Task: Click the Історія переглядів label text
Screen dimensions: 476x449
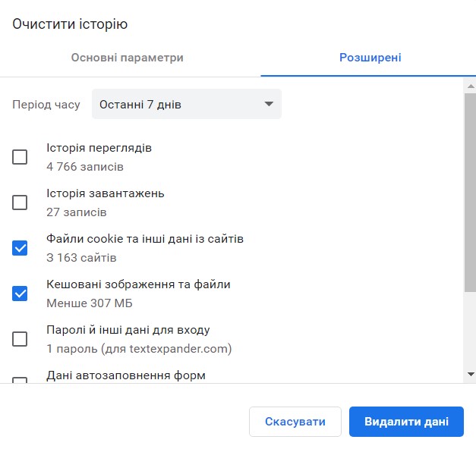Action: coord(99,148)
